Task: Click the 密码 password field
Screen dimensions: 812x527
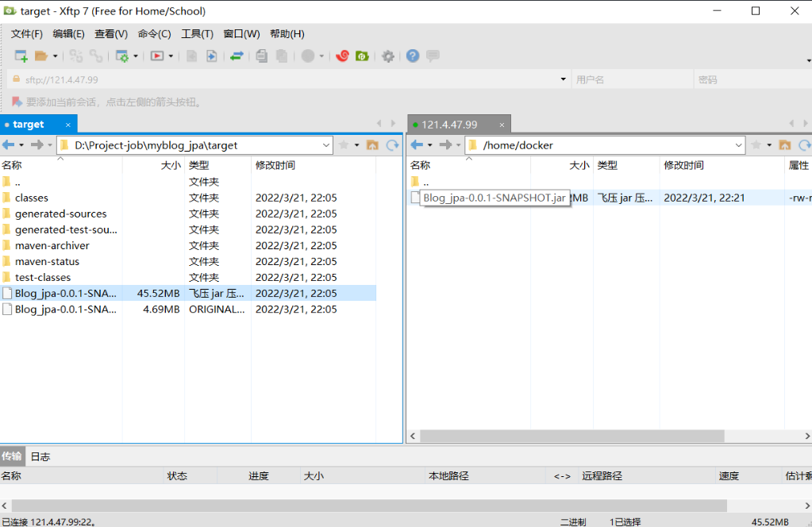Action: pos(753,79)
